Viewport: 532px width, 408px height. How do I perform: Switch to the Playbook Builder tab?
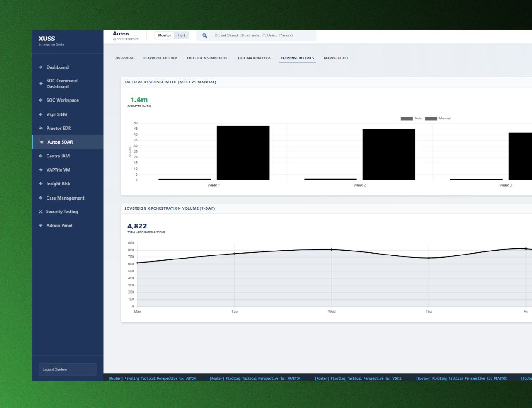[160, 58]
